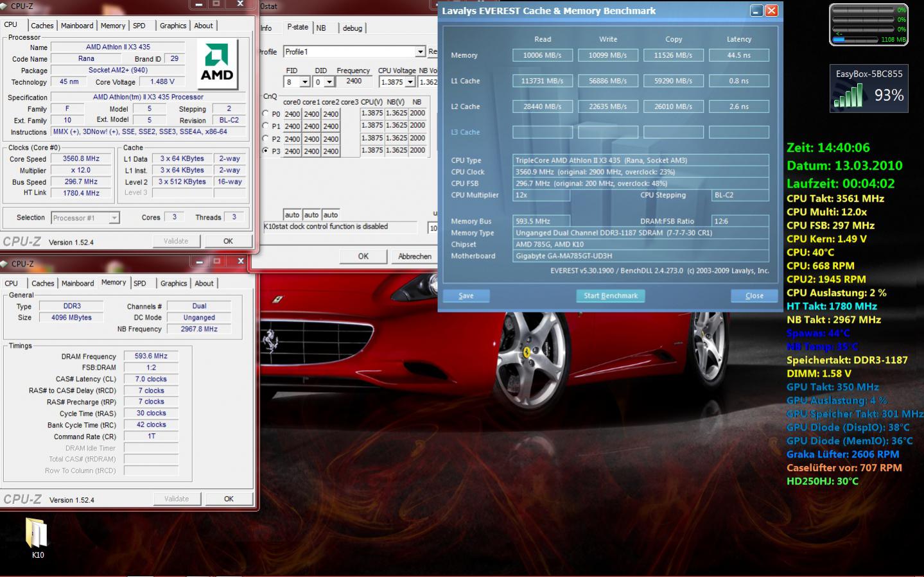This screenshot has width=924, height=577.
Task: Click the Core Speed value 3560.8 MHz
Action: pos(82,159)
